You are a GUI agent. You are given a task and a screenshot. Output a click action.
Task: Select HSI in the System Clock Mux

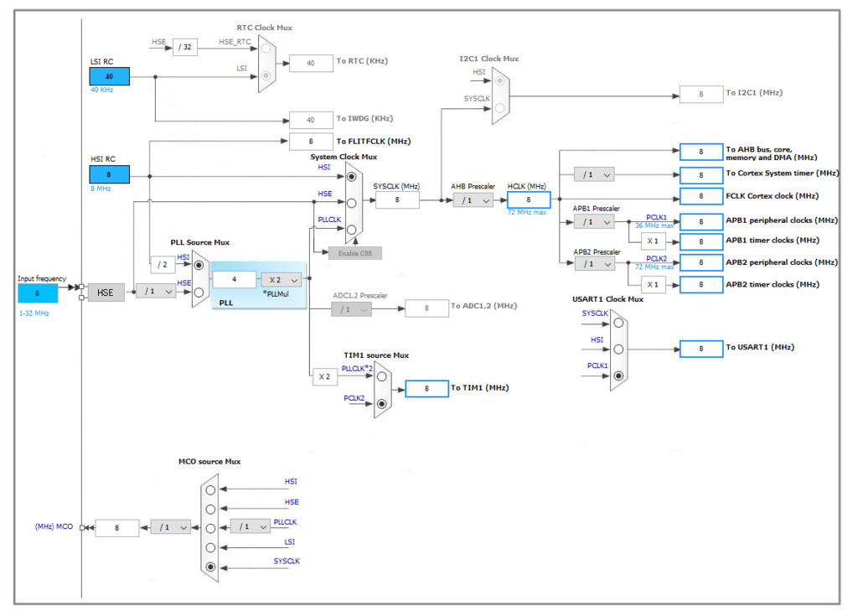coord(352,177)
